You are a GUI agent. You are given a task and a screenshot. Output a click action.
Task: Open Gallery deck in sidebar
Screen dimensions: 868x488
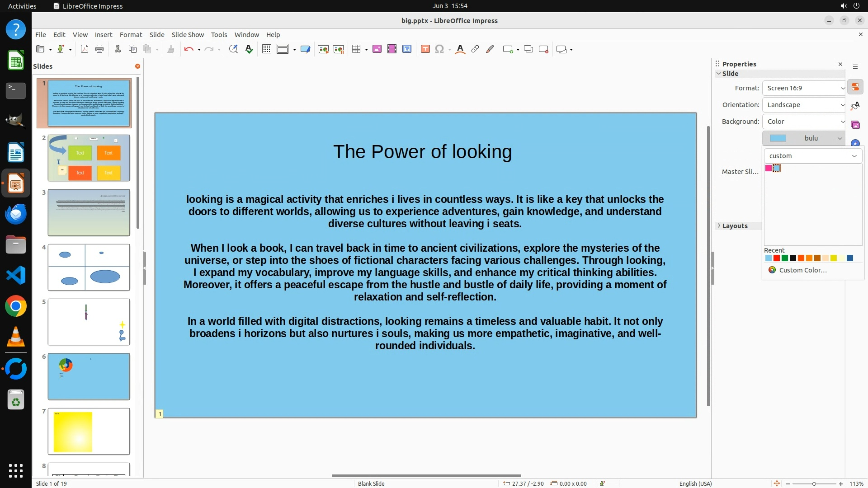tap(855, 125)
